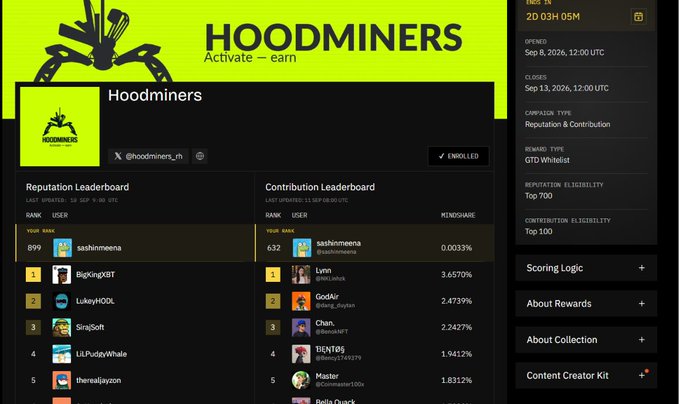Viewport: 679px width, 404px height.
Task: Click the Reputation Leaderboard heading
Action: click(x=78, y=187)
